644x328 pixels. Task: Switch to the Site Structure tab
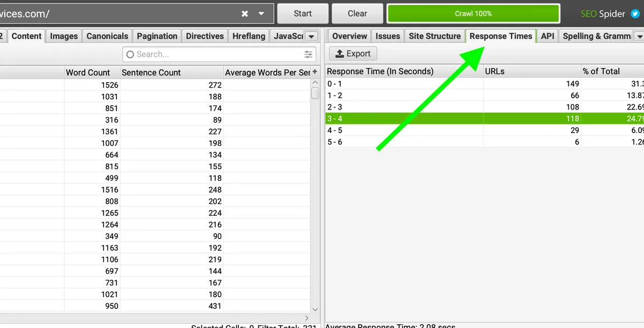pyautogui.click(x=435, y=36)
